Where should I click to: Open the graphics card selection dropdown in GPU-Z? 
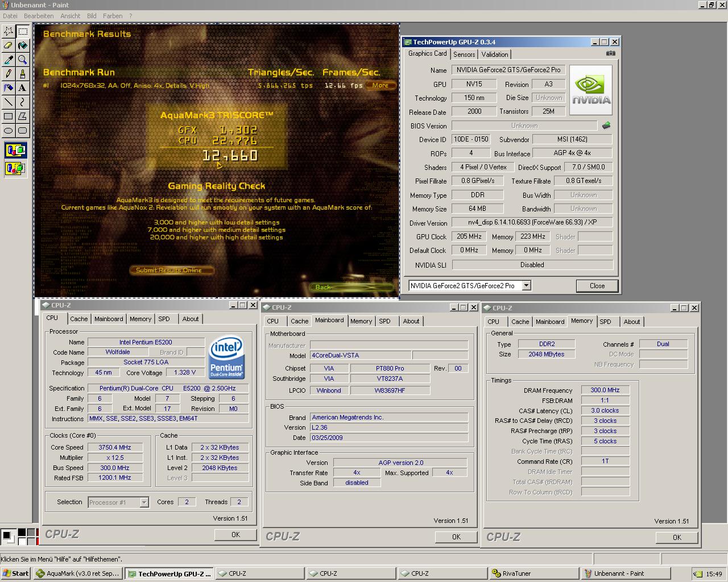click(526, 286)
